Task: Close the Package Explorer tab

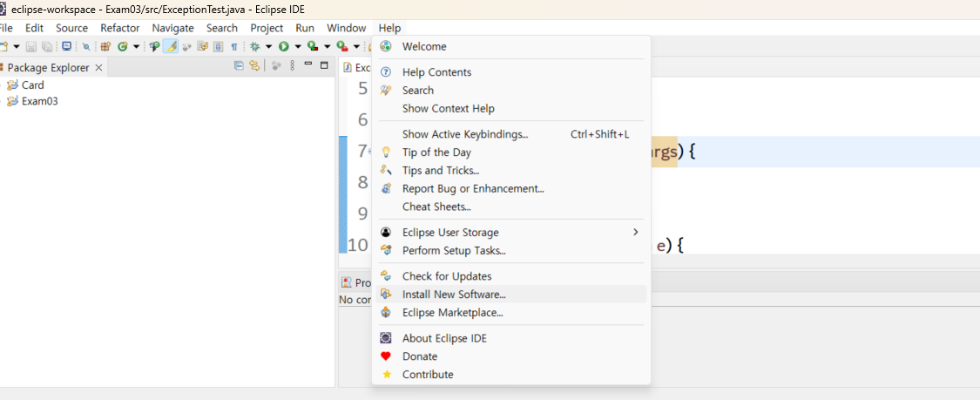Action: pos(98,67)
